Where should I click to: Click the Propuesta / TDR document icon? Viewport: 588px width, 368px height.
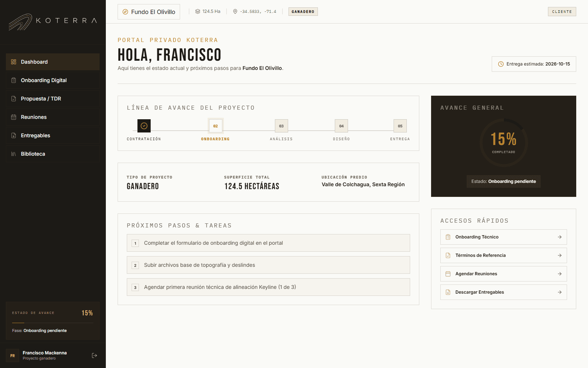14,99
